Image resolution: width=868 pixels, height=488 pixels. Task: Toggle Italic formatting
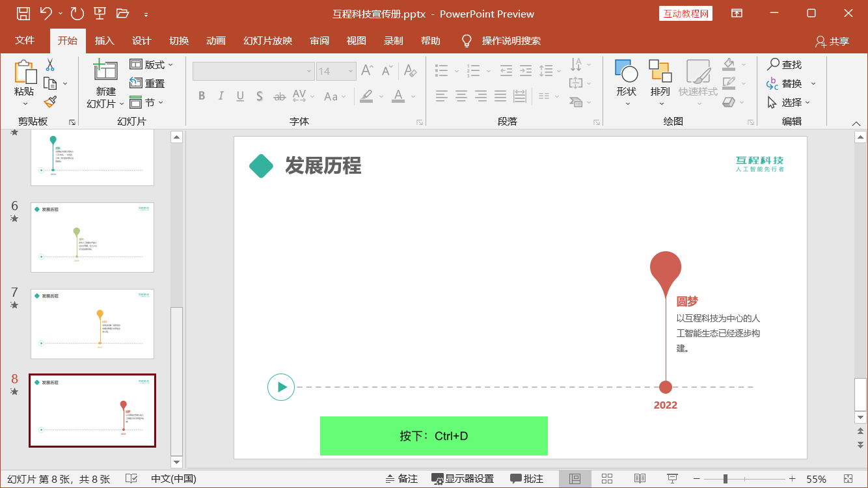coord(221,96)
